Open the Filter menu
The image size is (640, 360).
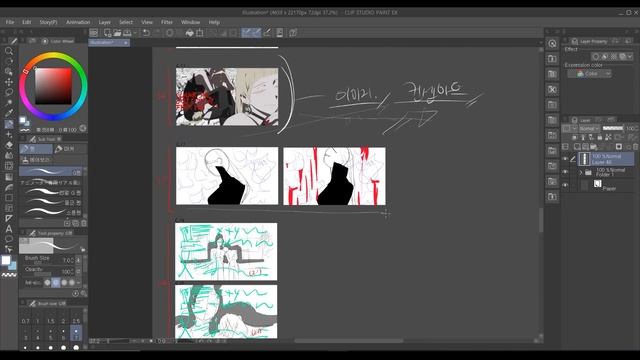(x=167, y=22)
